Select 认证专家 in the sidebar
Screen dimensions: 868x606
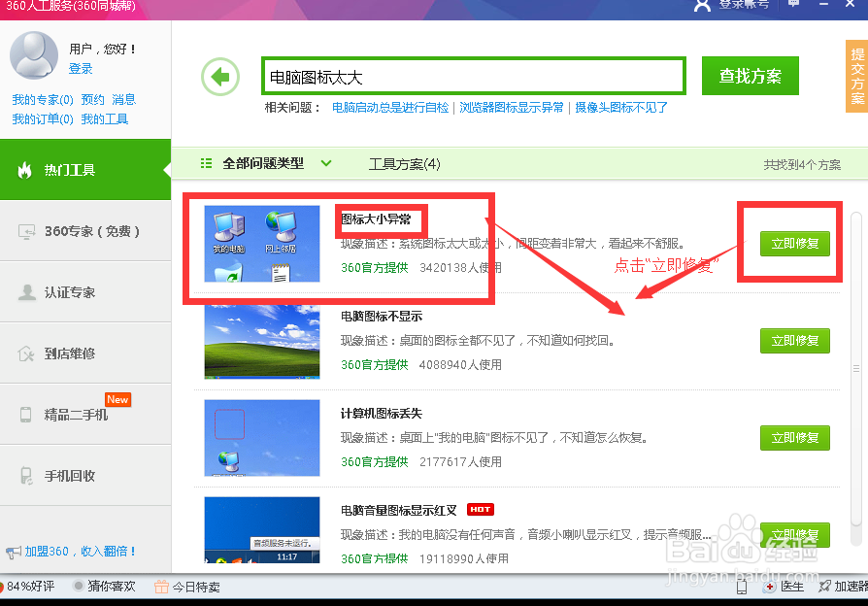[85, 292]
